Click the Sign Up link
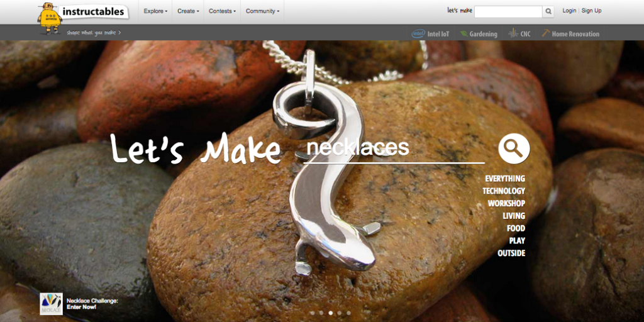 (591, 11)
